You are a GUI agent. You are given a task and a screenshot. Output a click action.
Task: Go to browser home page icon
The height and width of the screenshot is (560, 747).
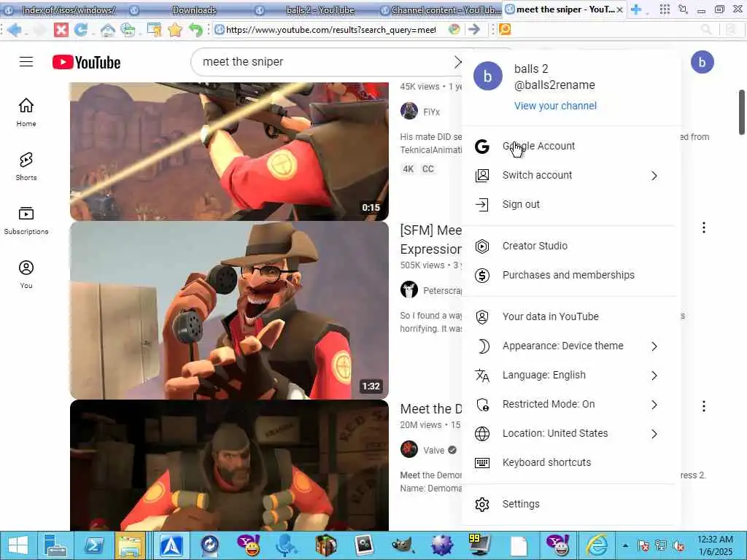(x=108, y=30)
